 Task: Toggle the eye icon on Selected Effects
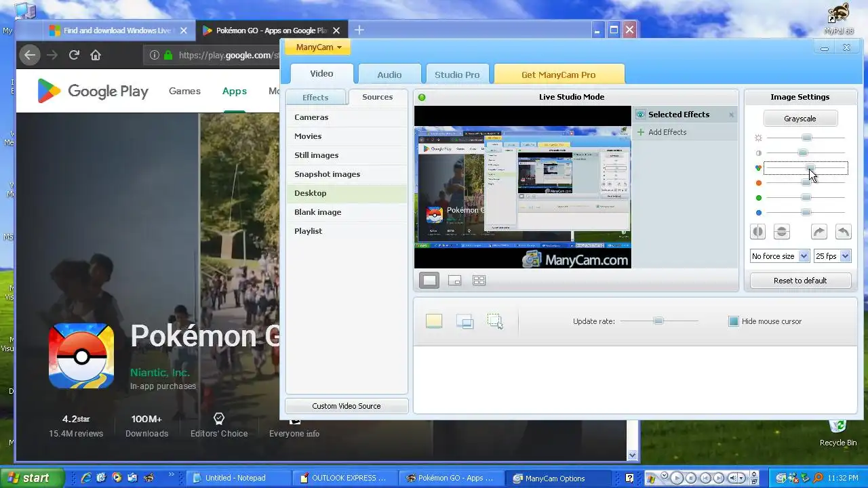[x=640, y=115]
